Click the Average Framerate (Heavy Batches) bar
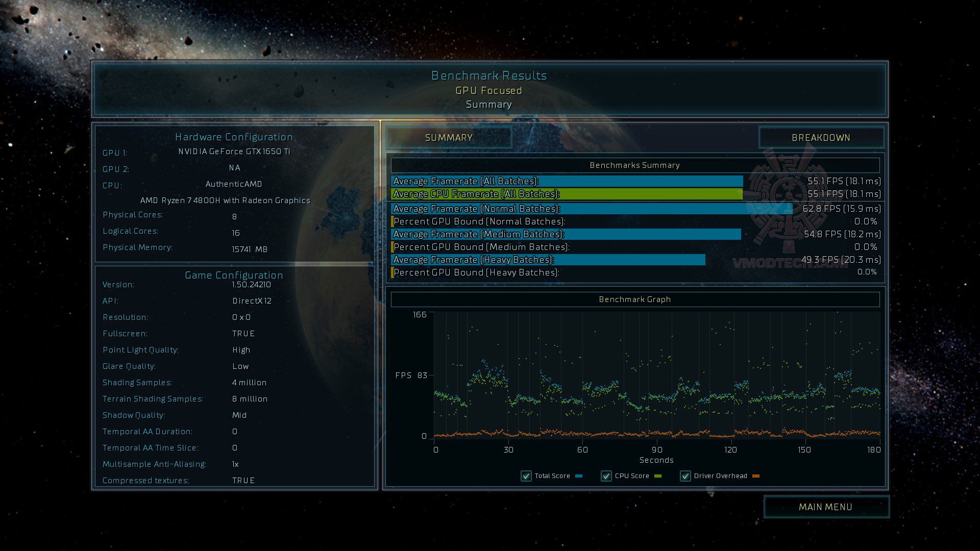 pyautogui.click(x=548, y=260)
